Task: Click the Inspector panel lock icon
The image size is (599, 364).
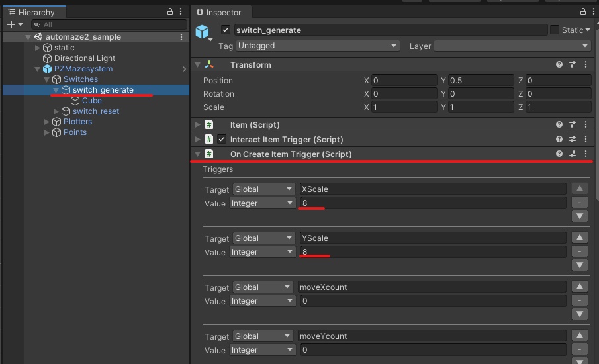Action: coord(583,11)
